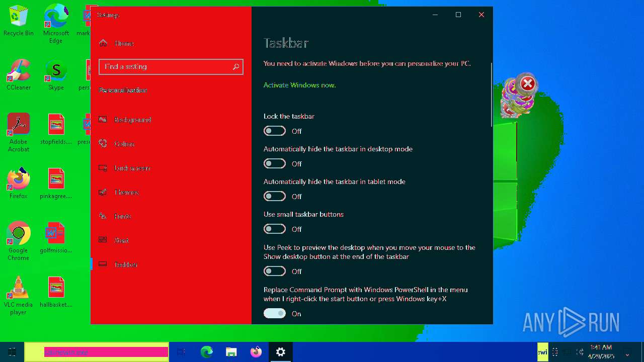644x362 pixels.
Task: Open Colors personalization page
Action: click(x=171, y=144)
